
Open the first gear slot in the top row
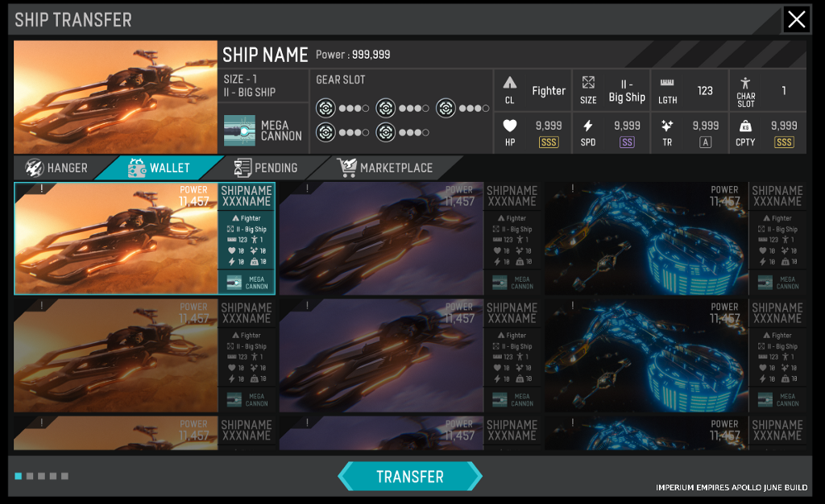click(x=325, y=108)
